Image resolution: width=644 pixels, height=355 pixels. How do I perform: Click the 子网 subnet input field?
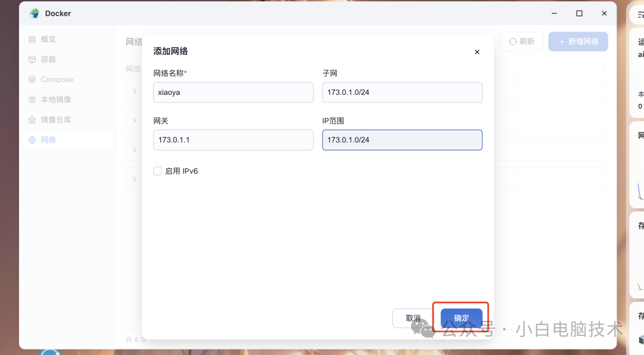tap(402, 92)
